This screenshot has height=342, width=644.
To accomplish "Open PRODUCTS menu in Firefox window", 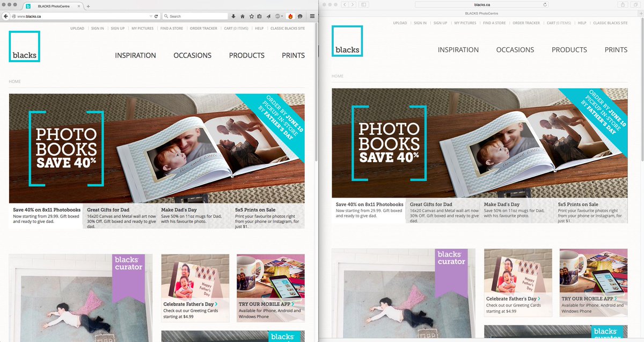I will point(247,55).
